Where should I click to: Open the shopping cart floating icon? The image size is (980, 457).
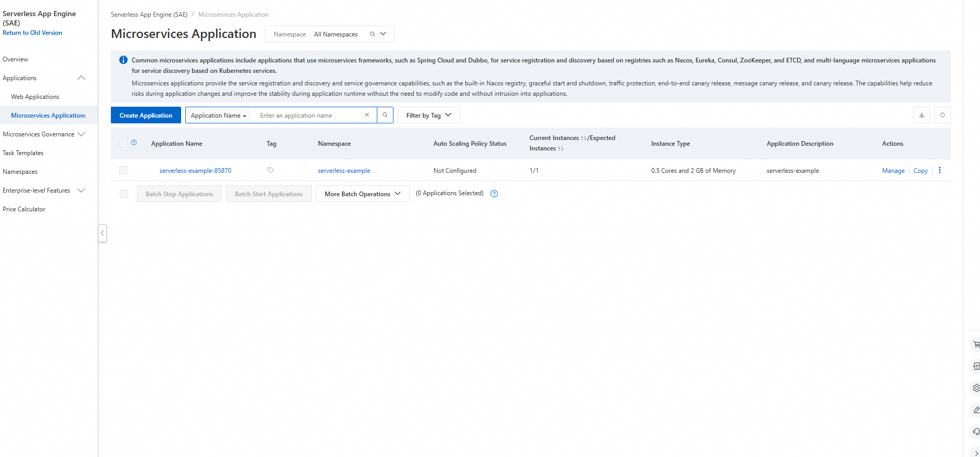pyautogui.click(x=976, y=344)
